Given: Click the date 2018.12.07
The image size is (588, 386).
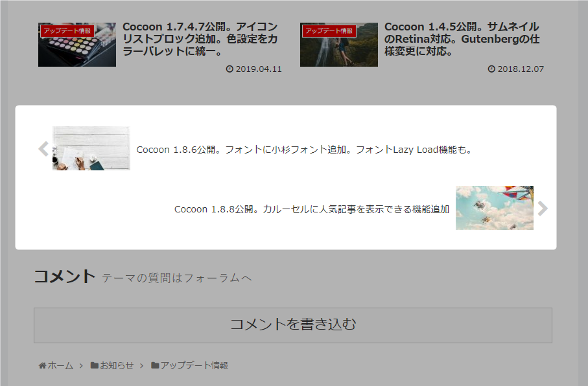Looking at the screenshot, I should pos(521,69).
